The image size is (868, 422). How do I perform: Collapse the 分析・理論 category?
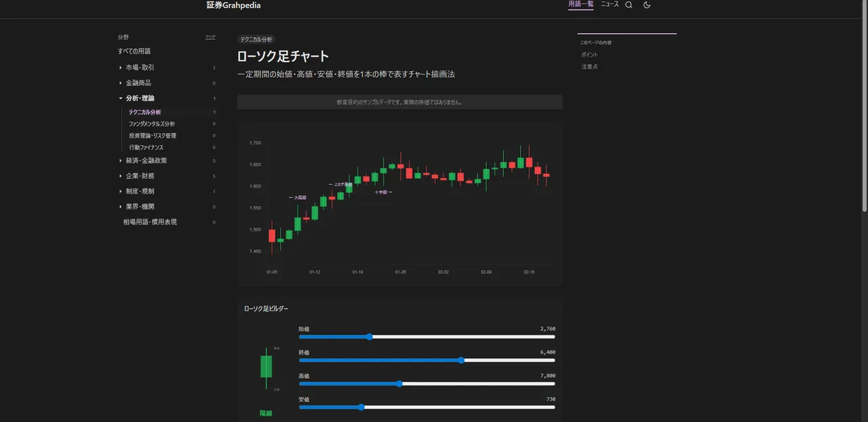tap(121, 98)
